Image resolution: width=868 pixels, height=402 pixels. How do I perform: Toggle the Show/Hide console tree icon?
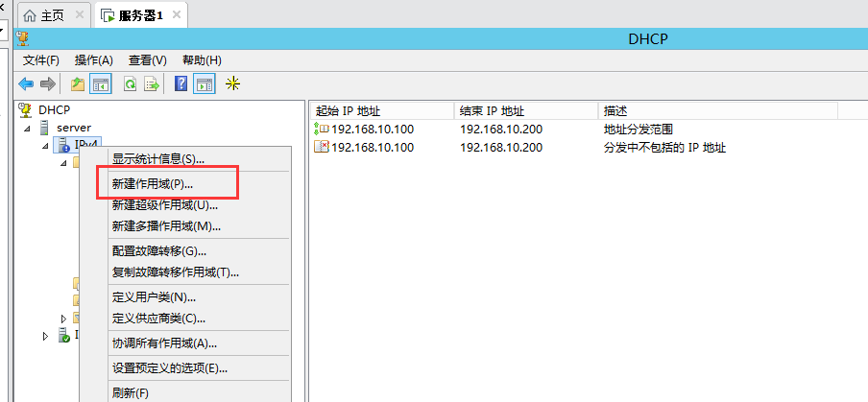102,84
